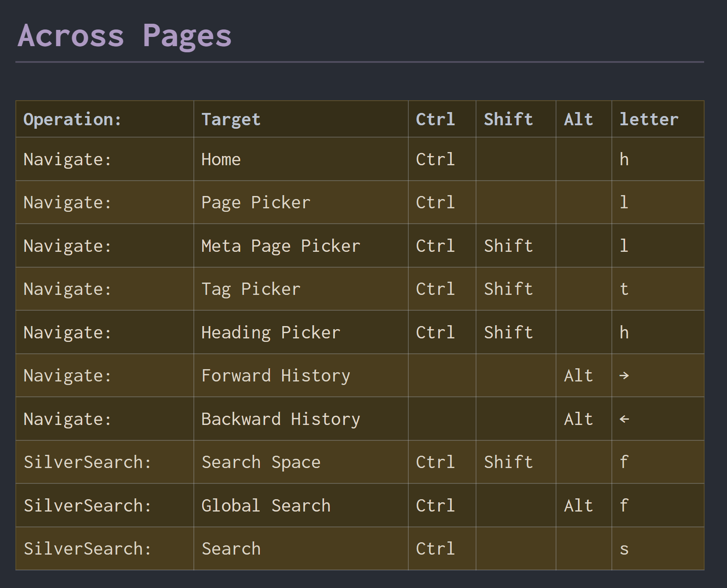This screenshot has height=588, width=727.
Task: Click 'Alt' cell in the Global Search row
Action: (x=578, y=506)
